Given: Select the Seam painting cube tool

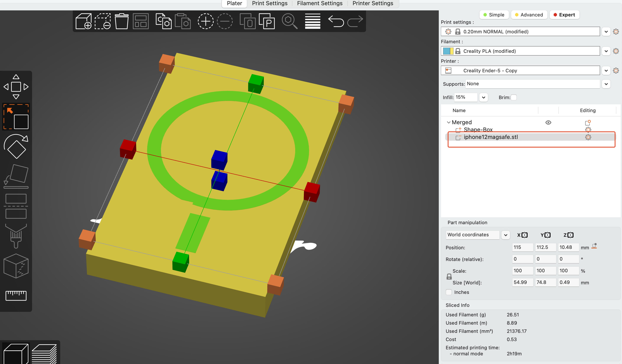Looking at the screenshot, I should coord(16,266).
